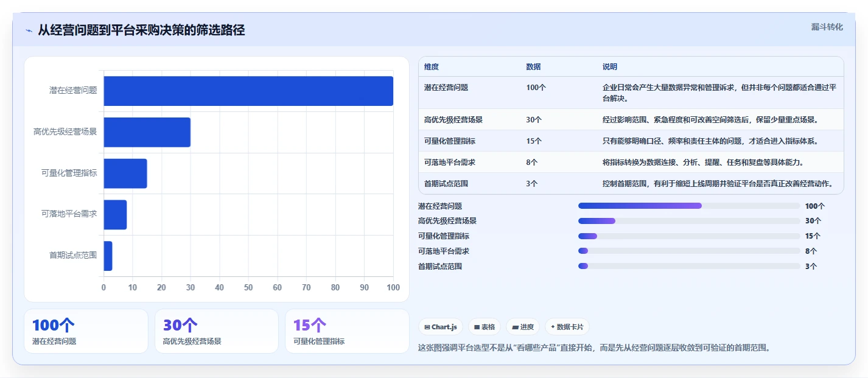Click the 高优先级经营场景 label on the chart axis
The width and height of the screenshot is (868, 378).
click(x=65, y=131)
